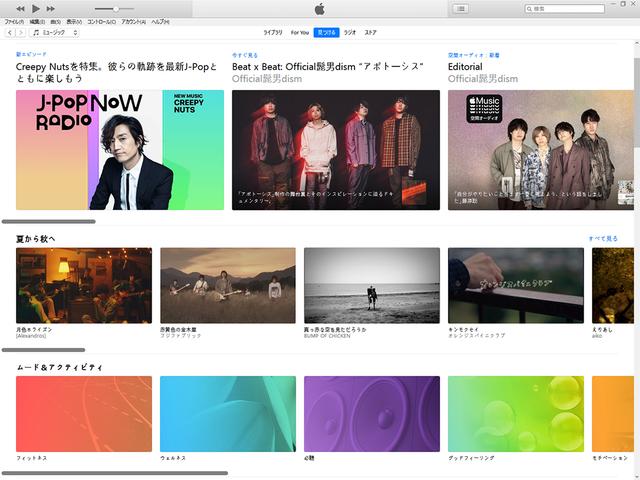
Task: Open the フィットネス mood tile
Action: [84, 414]
